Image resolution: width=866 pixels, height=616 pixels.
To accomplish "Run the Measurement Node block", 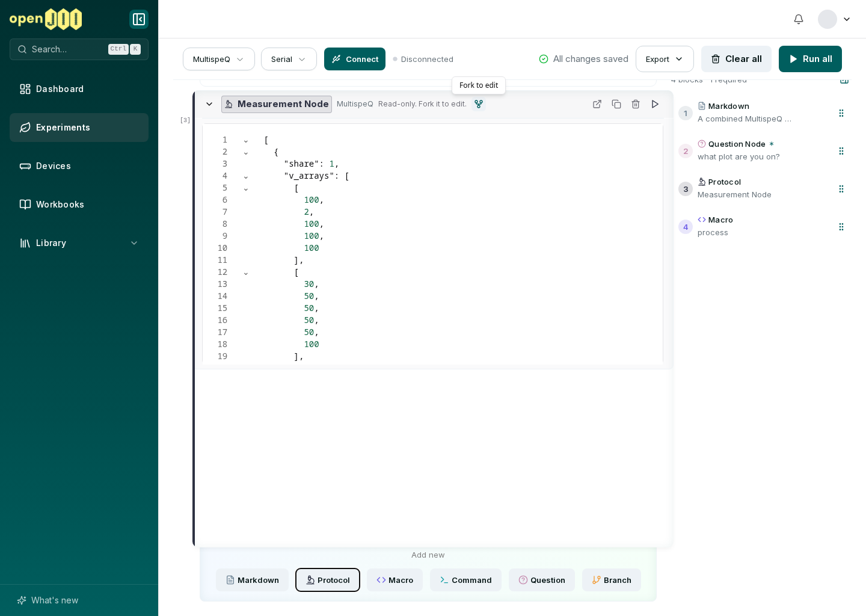I will click(655, 104).
